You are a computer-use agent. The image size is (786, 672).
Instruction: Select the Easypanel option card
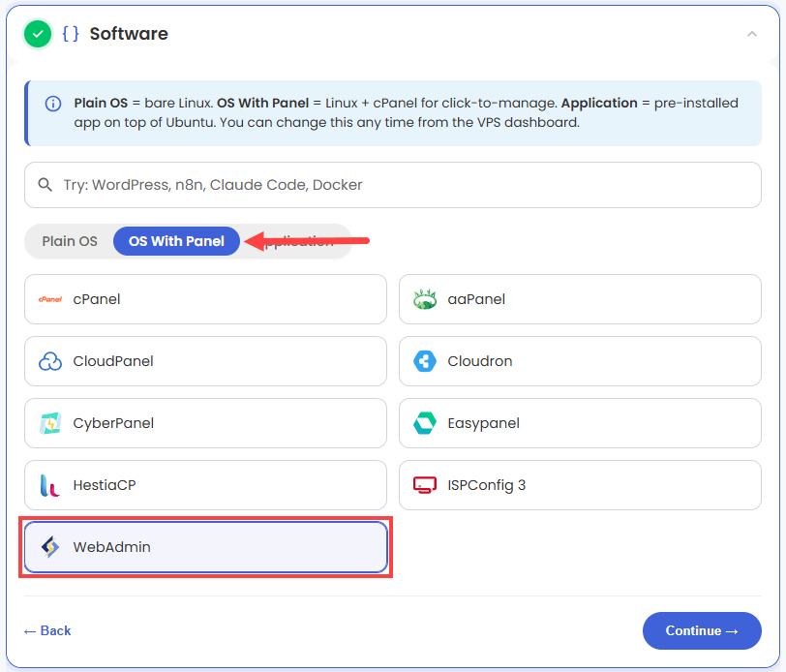tap(581, 423)
